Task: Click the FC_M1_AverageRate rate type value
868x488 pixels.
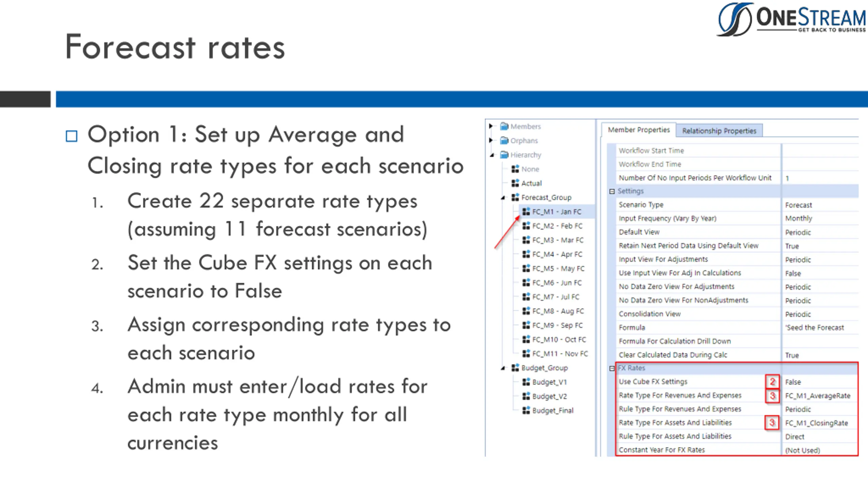Action: [817, 396]
